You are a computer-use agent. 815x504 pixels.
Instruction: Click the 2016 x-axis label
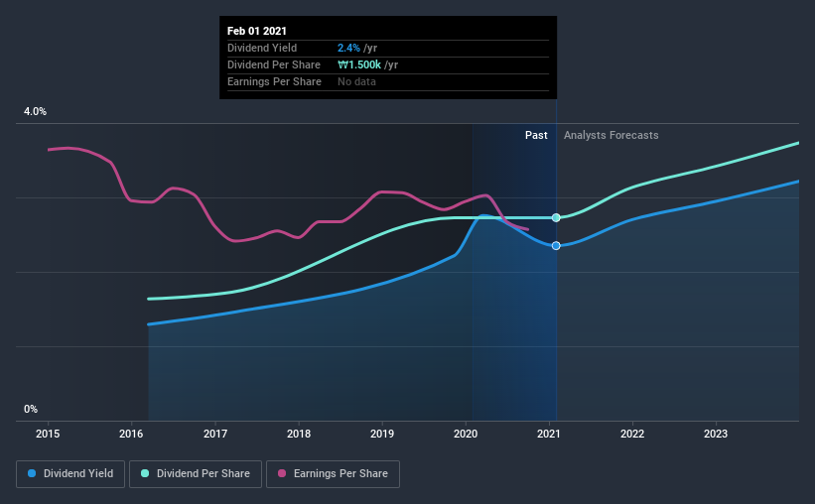pos(131,434)
